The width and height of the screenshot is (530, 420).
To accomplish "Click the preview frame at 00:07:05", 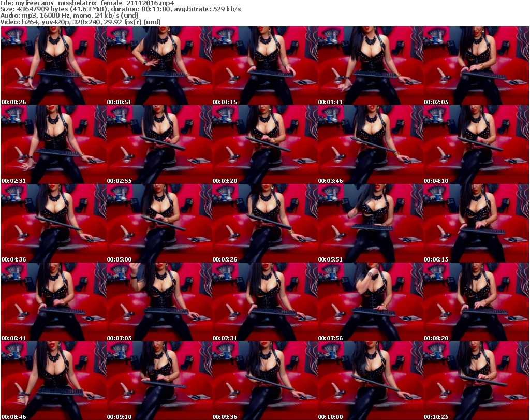I will pyautogui.click(x=159, y=302).
